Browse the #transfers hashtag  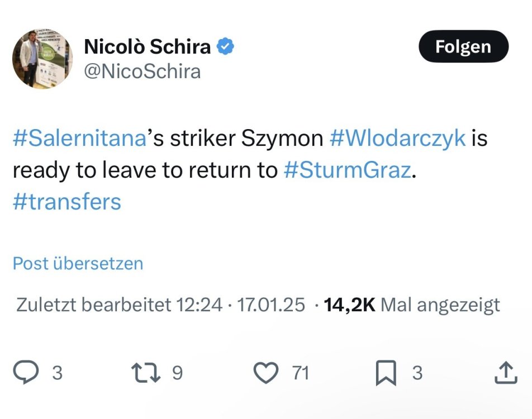tap(66, 202)
